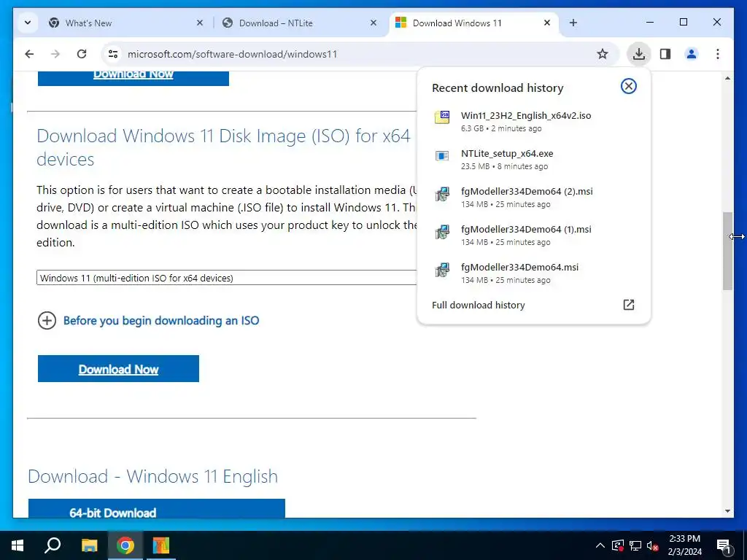Click the partially visible top Download Now button
The height and width of the screenshot is (560, 747).
(x=133, y=78)
